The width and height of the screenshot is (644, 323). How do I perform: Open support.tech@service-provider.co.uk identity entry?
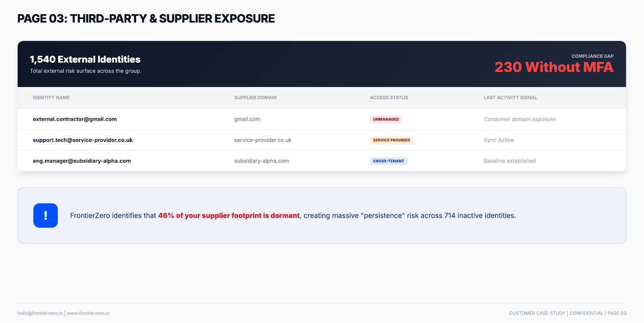(x=83, y=140)
